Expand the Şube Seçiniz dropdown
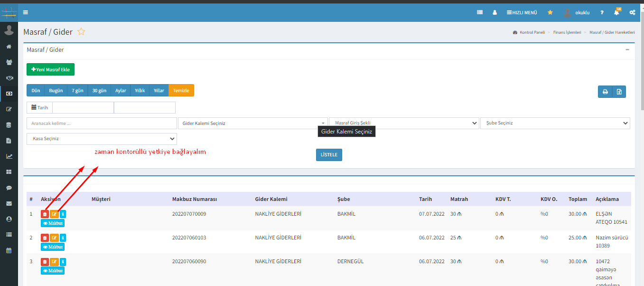644x286 pixels. pyautogui.click(x=555, y=123)
